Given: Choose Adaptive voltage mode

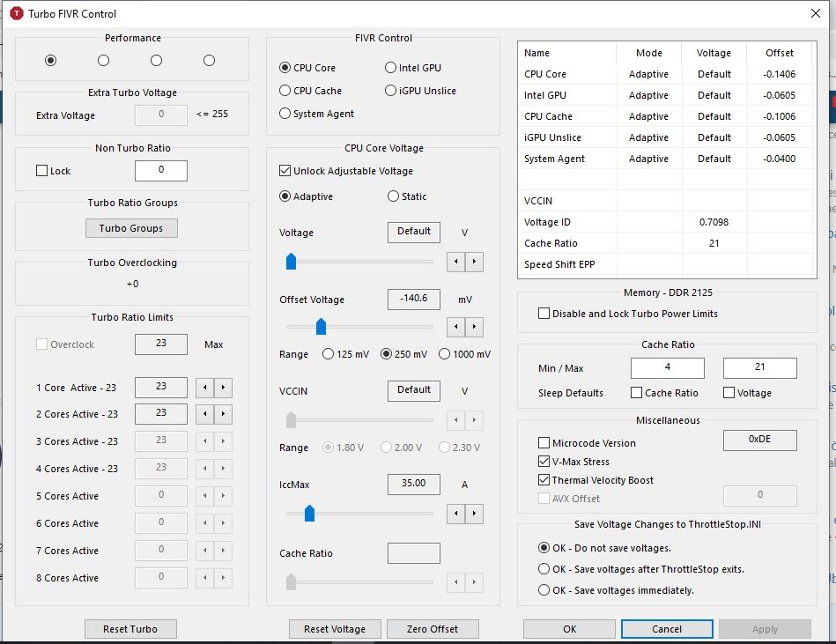Looking at the screenshot, I should (x=306, y=196).
